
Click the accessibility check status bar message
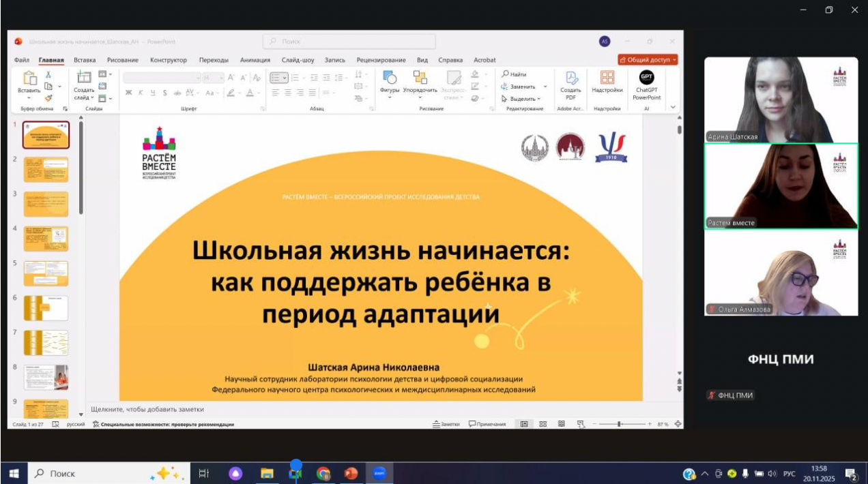[164, 424]
